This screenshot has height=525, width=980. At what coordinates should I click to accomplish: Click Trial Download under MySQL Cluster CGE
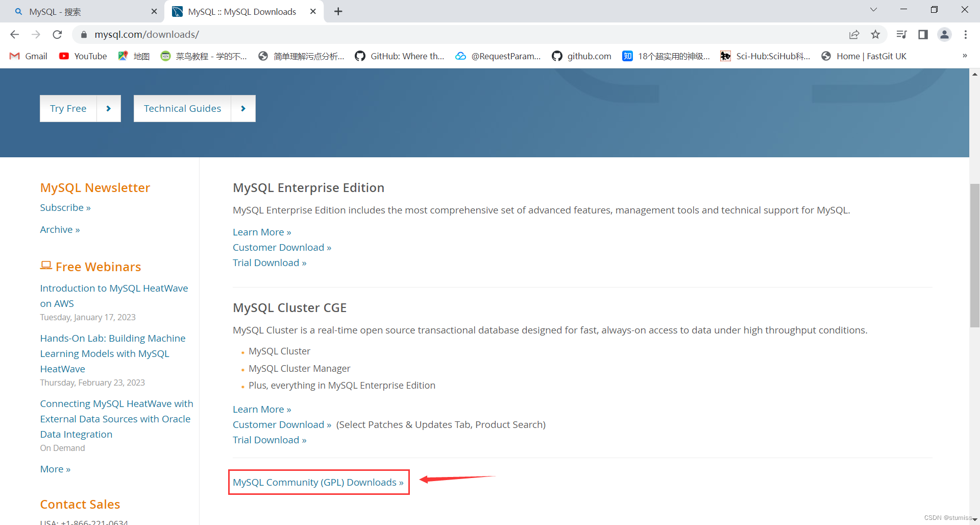[x=269, y=440]
